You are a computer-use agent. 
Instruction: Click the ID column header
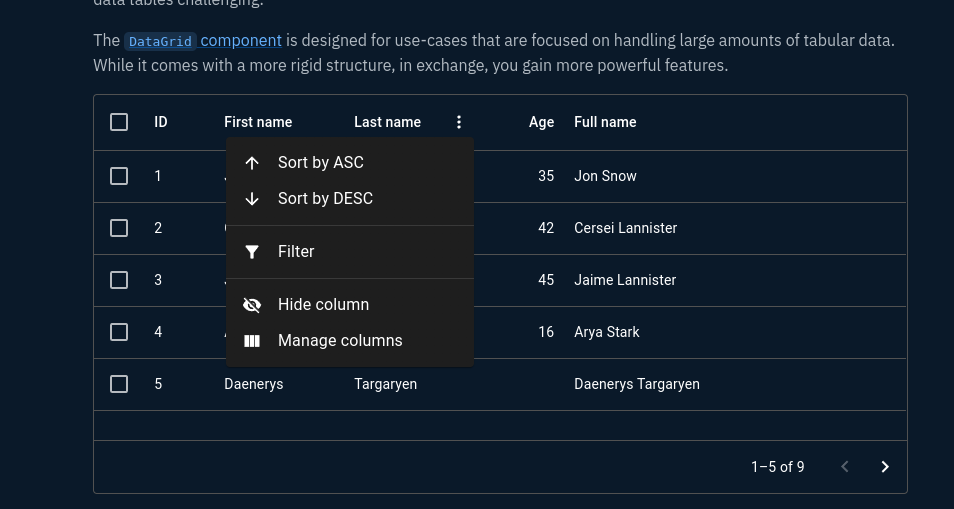161,122
